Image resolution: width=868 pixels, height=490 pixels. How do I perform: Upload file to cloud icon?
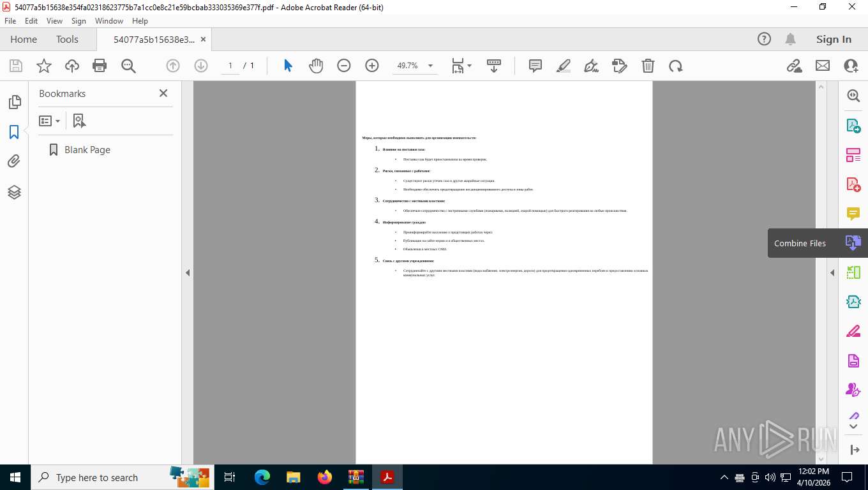(x=72, y=66)
